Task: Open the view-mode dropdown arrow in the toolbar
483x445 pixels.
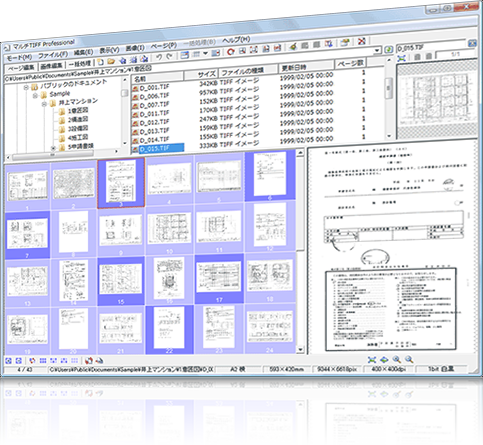Action: [205, 54]
